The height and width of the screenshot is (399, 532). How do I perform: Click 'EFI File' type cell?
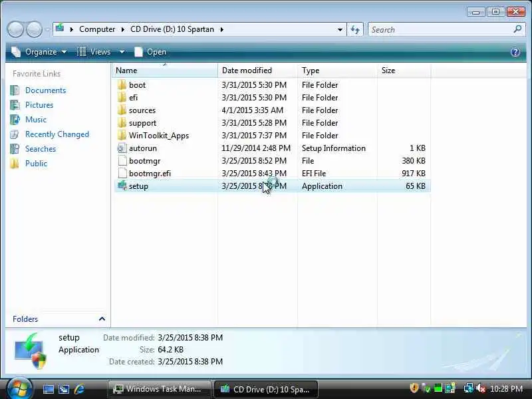pos(314,174)
